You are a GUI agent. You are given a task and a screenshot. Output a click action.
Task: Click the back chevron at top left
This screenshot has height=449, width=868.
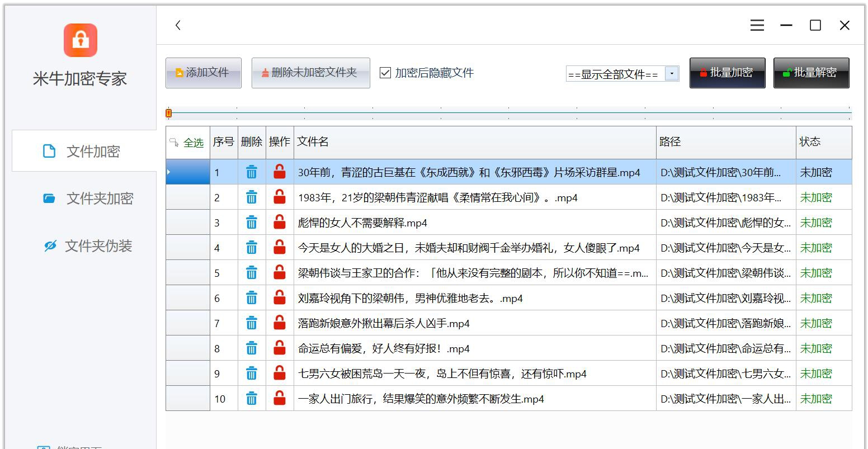point(178,25)
